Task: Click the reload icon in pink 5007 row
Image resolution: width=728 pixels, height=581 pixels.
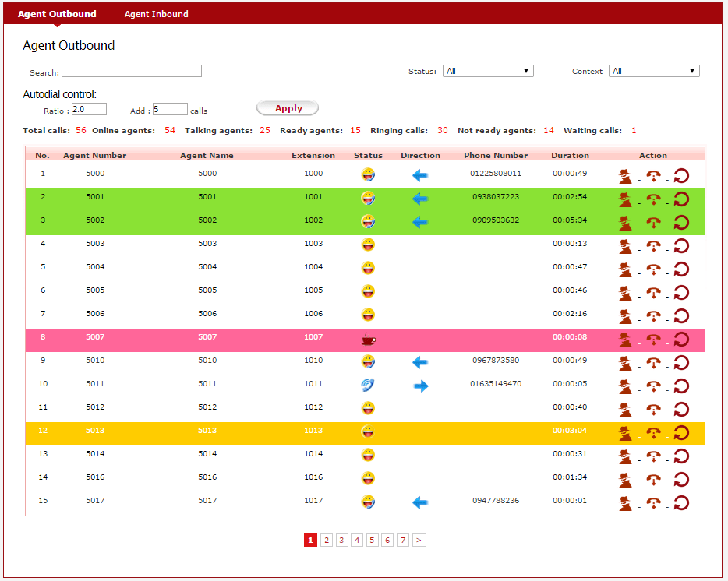Action: (681, 340)
